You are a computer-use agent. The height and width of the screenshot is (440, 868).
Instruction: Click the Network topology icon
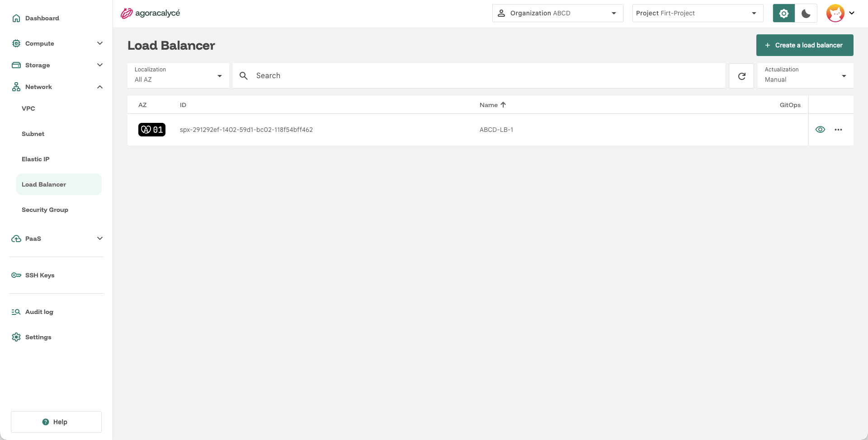(16, 87)
